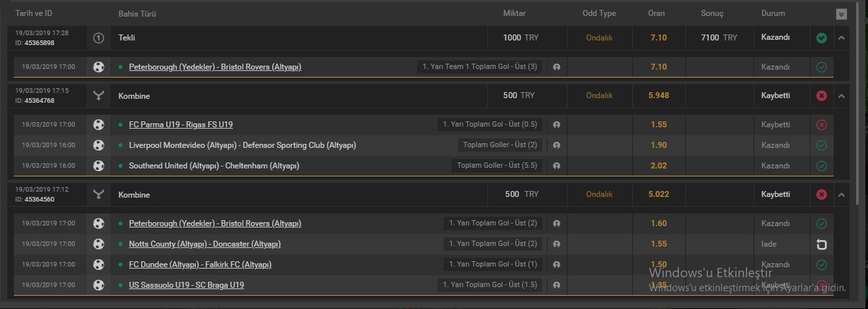This screenshot has height=309, width=868.
Task: Click the red lost icon for bet 45364768
Action: (x=822, y=95)
